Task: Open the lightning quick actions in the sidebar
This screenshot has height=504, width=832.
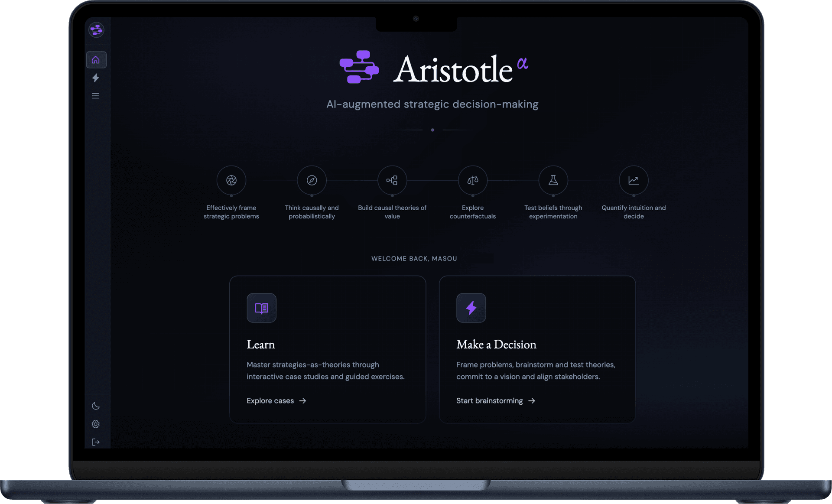Action: click(96, 78)
